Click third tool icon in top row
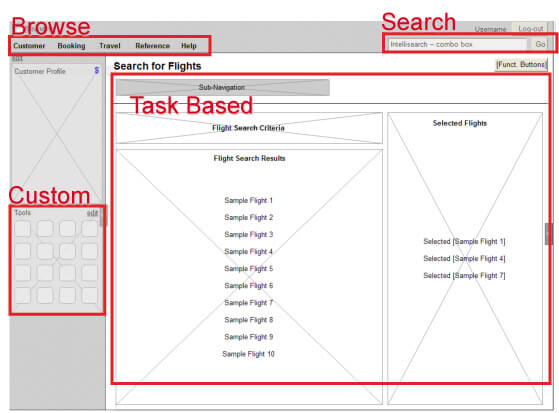559x413 pixels. [x=67, y=229]
